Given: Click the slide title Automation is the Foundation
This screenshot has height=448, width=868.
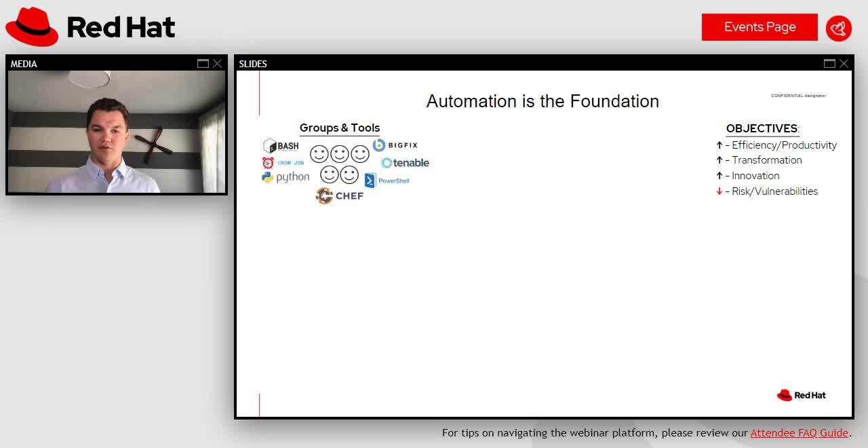Looking at the screenshot, I should point(542,101).
